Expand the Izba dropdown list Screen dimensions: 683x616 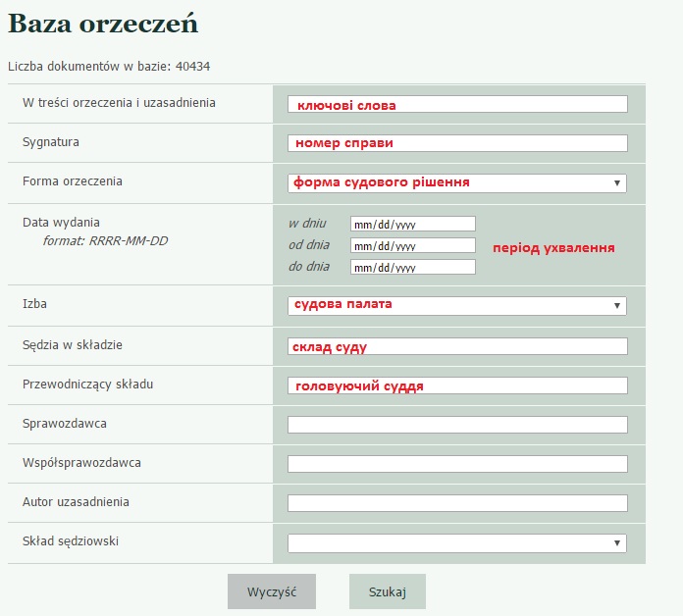pyautogui.click(x=457, y=305)
